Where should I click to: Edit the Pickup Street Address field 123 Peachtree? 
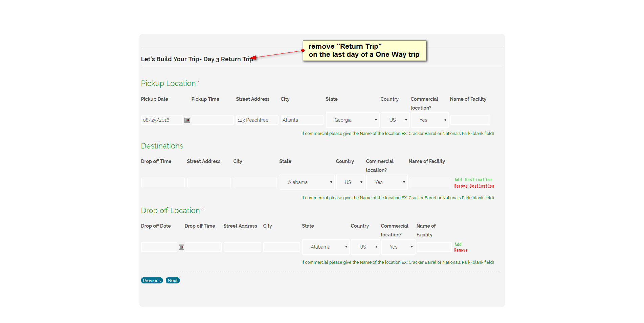[x=257, y=120]
